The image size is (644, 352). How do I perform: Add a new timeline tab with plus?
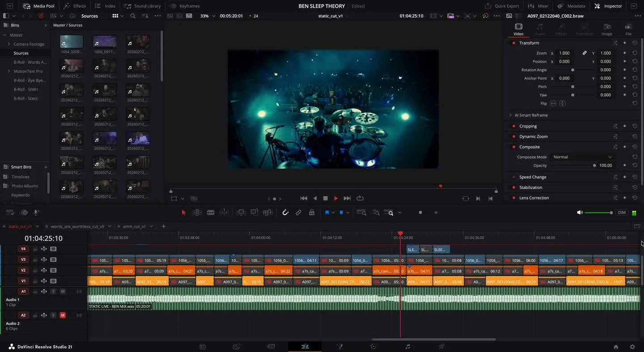(x=164, y=226)
